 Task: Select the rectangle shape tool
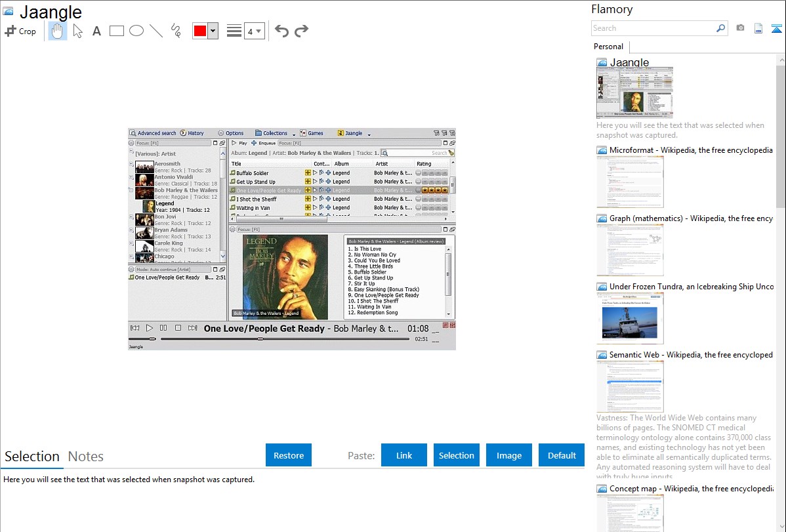pos(117,31)
